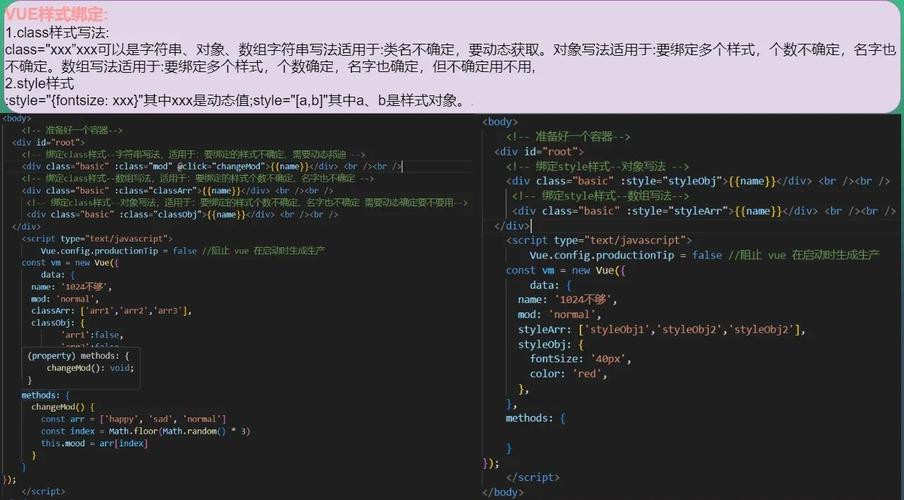The image size is (904, 500).
Task: Click the note line starting ":style="{fontsize: xxx}"
Action: [235, 100]
